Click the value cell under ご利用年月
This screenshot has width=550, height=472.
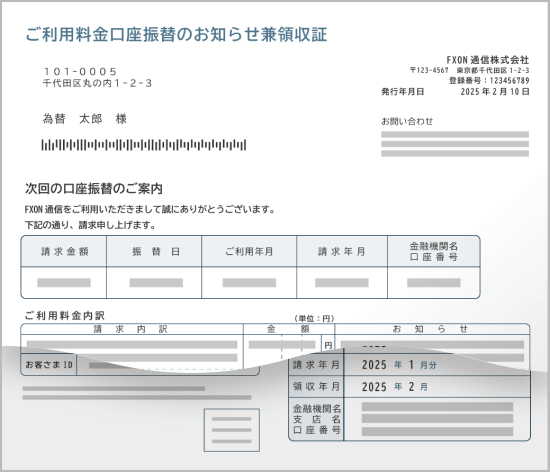[249, 283]
